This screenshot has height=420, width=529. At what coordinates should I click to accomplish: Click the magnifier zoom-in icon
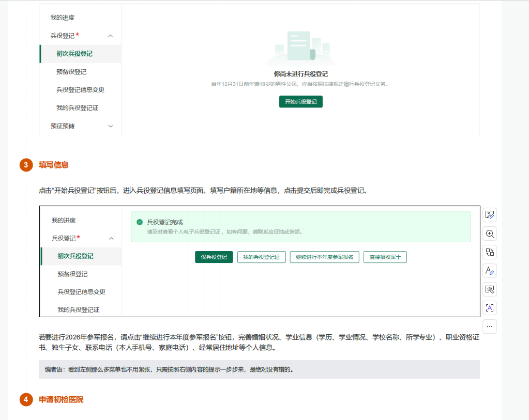click(489, 234)
